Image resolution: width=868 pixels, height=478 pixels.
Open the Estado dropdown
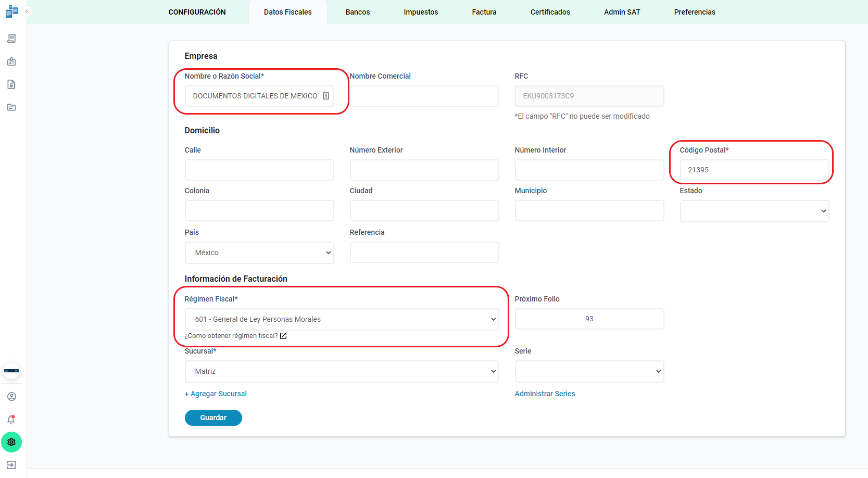754,211
